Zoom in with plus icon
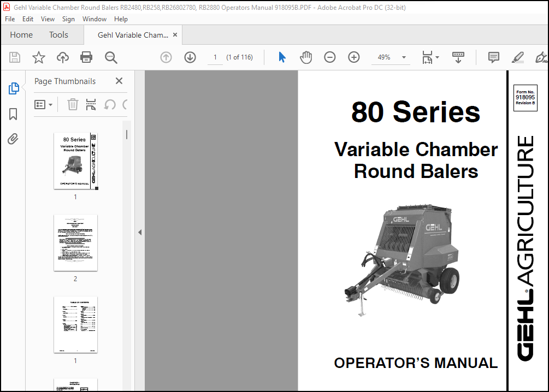The width and height of the screenshot is (549, 392). (353, 57)
